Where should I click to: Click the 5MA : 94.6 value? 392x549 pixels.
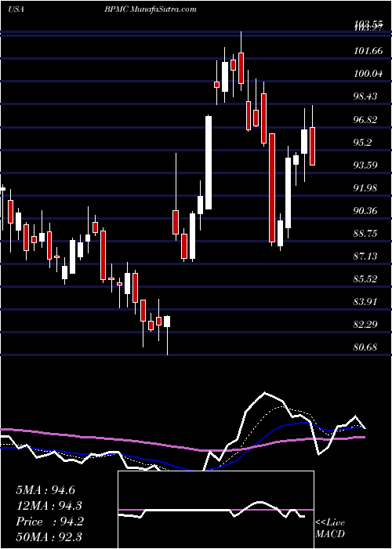pos(45,490)
